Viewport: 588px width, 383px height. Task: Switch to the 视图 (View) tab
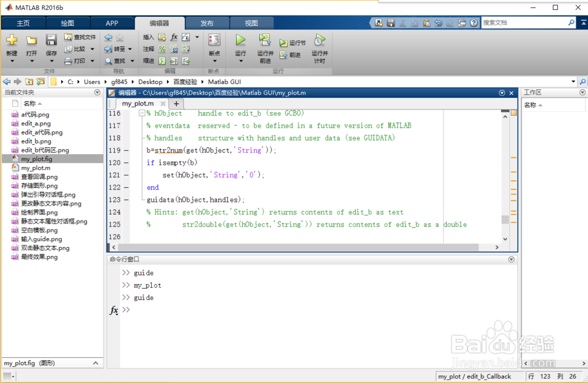[x=251, y=24]
